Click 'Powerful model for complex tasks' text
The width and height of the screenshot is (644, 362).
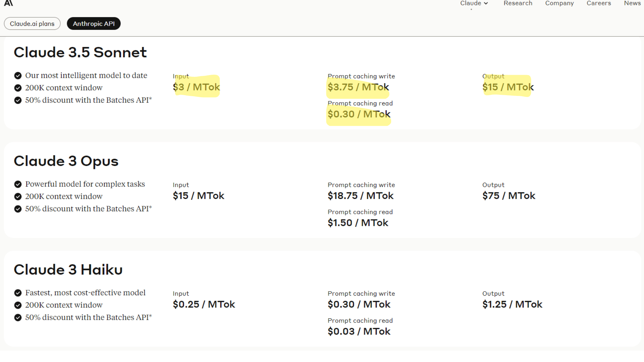pyautogui.click(x=85, y=184)
